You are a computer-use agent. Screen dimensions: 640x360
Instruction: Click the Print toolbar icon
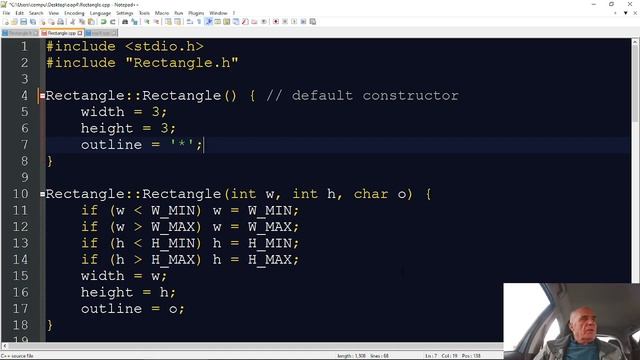(x=60, y=22)
